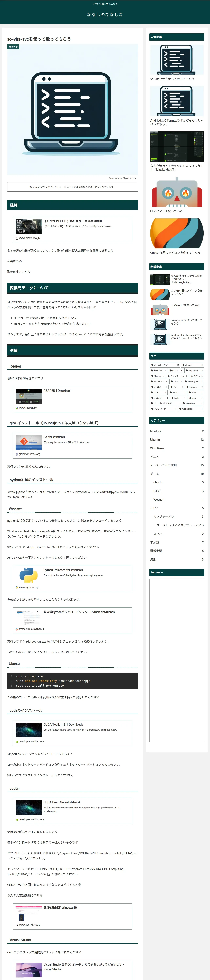The image size is (210, 980).
Task: Select the ベンチマーク tag
Action: coord(164,409)
